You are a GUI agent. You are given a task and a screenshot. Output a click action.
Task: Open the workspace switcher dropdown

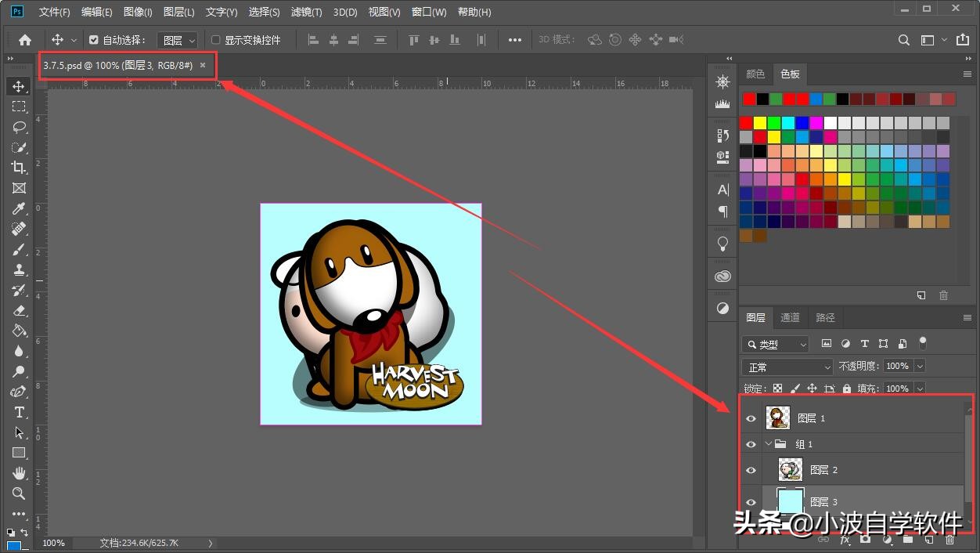coord(932,40)
